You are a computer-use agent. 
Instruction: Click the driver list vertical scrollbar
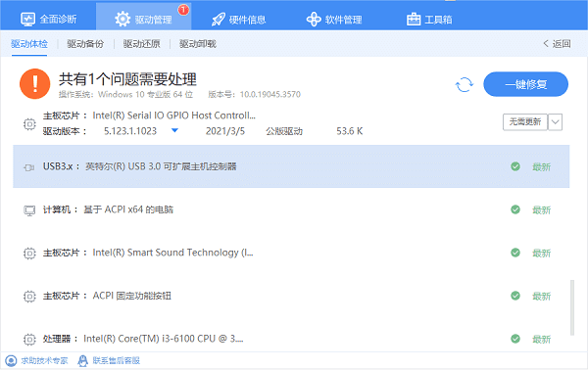[572, 307]
